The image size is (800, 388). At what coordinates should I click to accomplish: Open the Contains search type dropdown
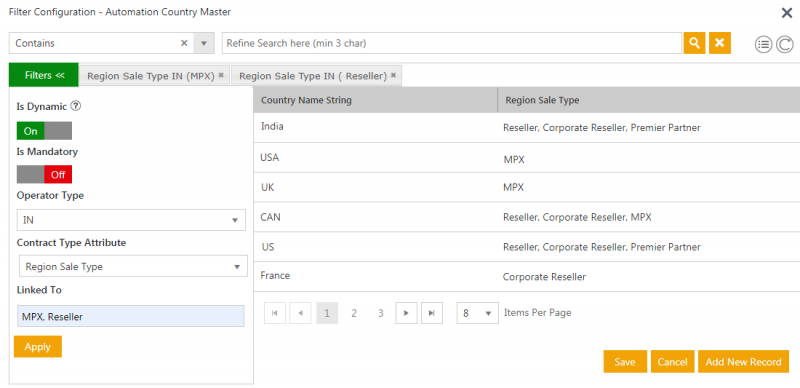(x=204, y=43)
